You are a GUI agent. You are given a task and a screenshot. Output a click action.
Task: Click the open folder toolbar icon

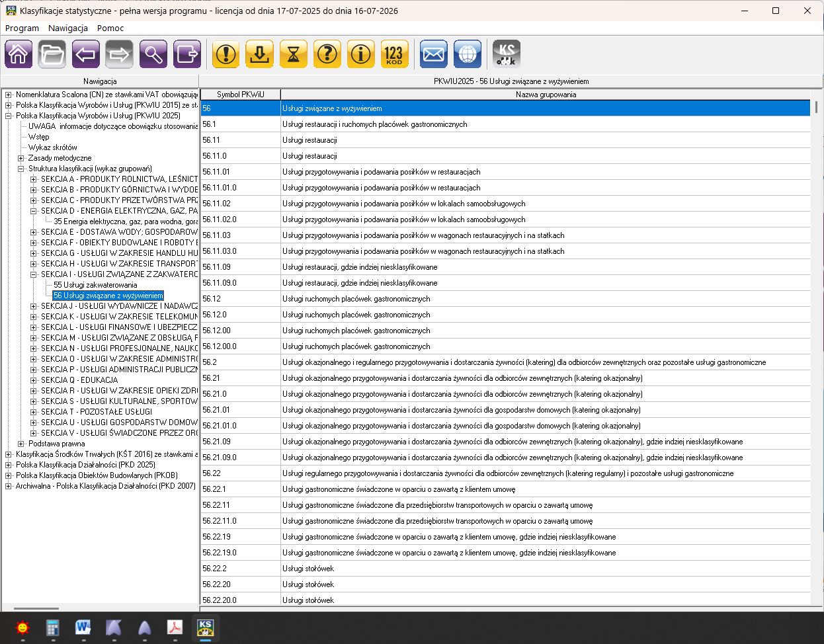click(x=52, y=54)
